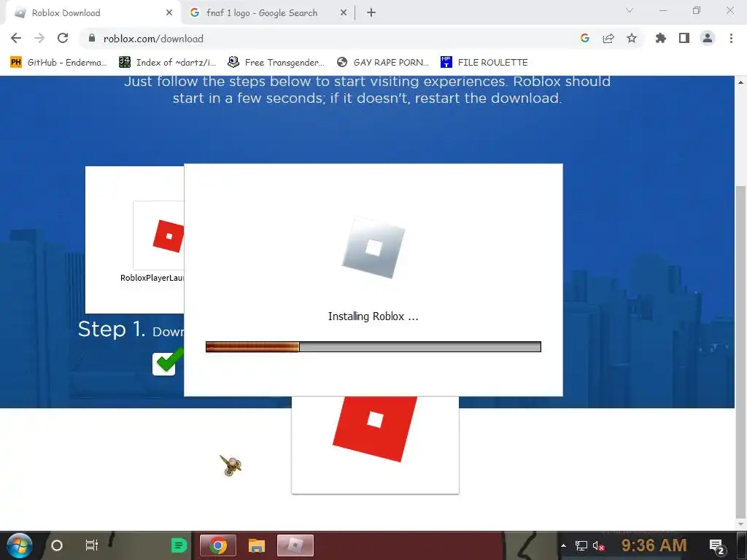Click the muted volume tray icon
Viewport: 747px width, 560px height.
[599, 545]
